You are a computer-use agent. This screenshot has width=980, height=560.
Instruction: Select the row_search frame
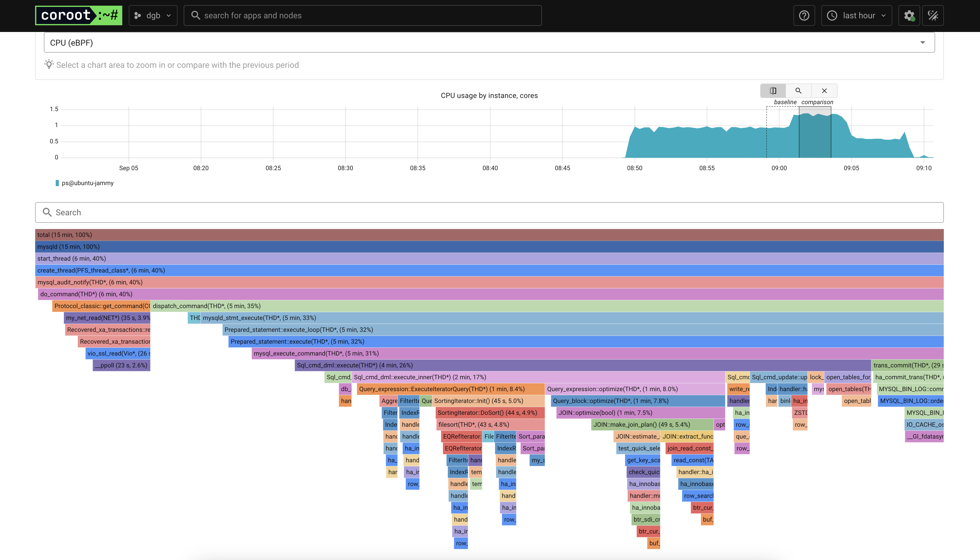(x=698, y=496)
